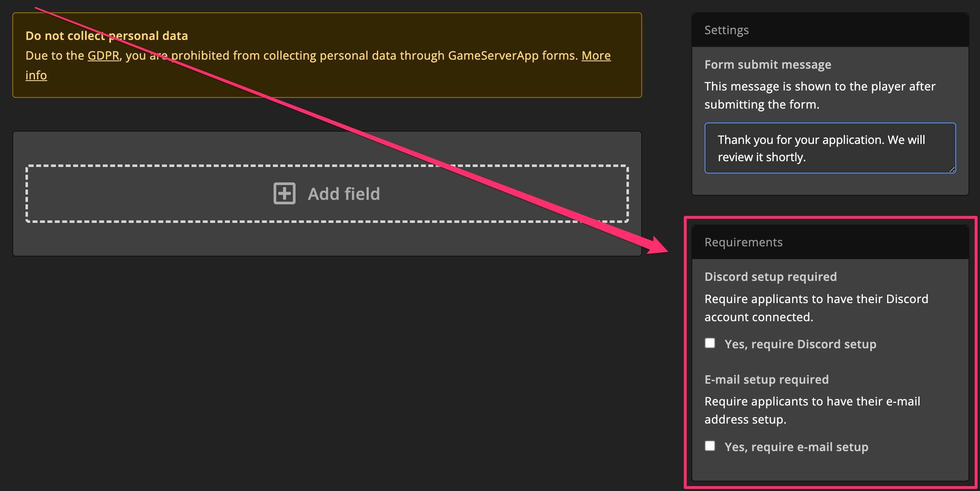Enable the require Discord setup checkbox

click(710, 343)
